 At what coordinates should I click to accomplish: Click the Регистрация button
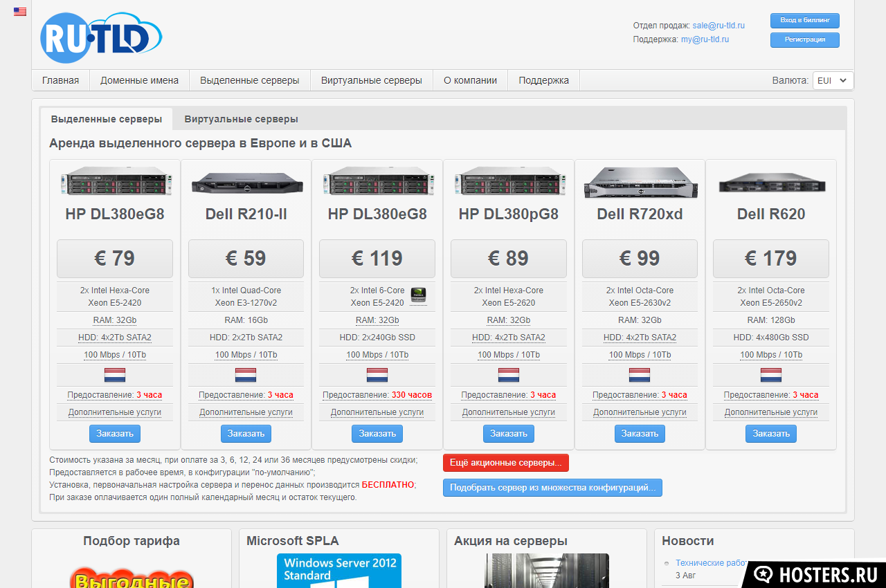tap(805, 40)
